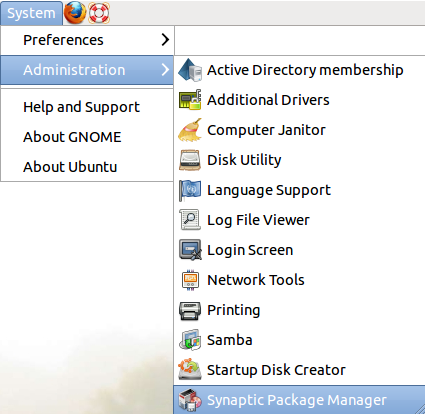Viewport: 425px width, 414px height.
Task: Expand the Preferences submenu arrow
Action: pyautogui.click(x=165, y=40)
